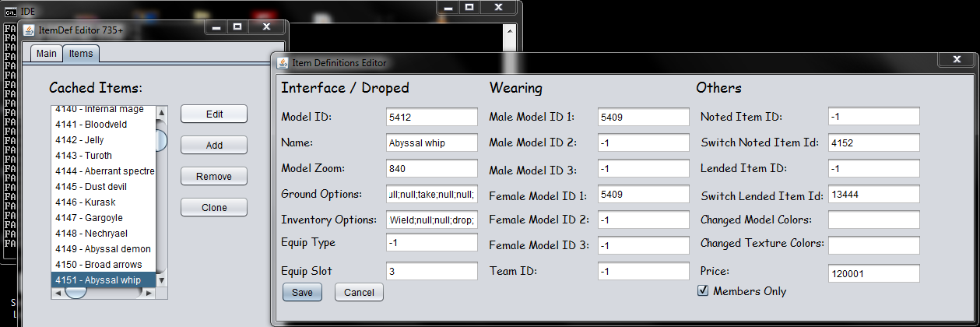Click the Lended Item ID field
The height and width of the screenshot is (327, 980).
(874, 168)
